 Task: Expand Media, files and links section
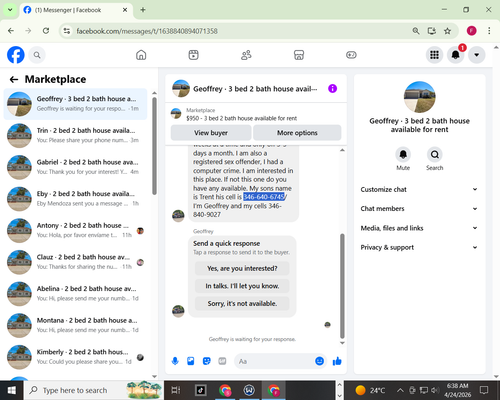tap(419, 228)
